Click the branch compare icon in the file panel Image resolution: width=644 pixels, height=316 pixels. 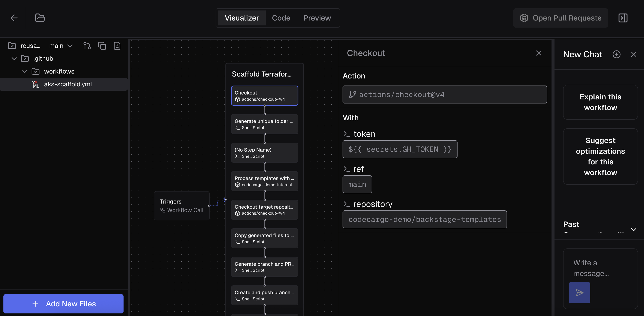click(87, 46)
